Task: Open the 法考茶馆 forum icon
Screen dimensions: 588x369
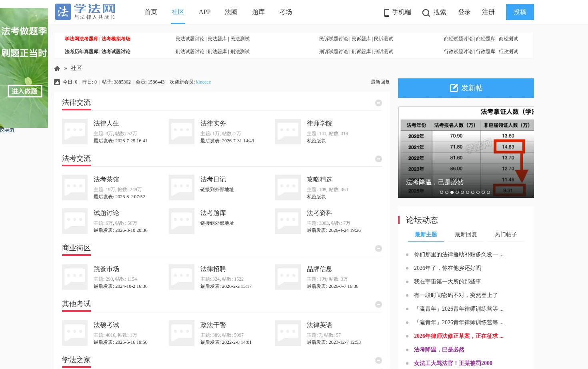Action: coord(75,187)
